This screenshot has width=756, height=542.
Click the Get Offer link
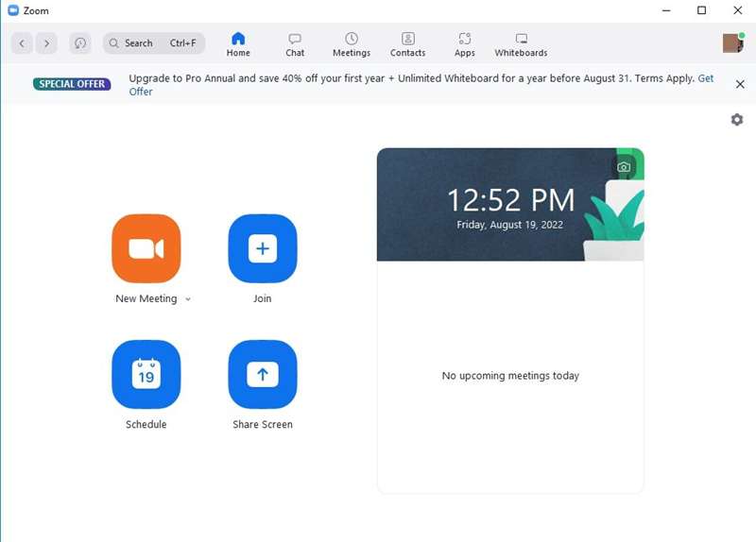coord(141,92)
